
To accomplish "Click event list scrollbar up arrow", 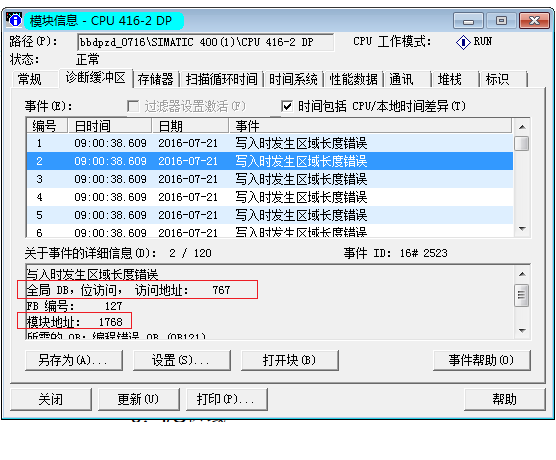I will [x=522, y=127].
